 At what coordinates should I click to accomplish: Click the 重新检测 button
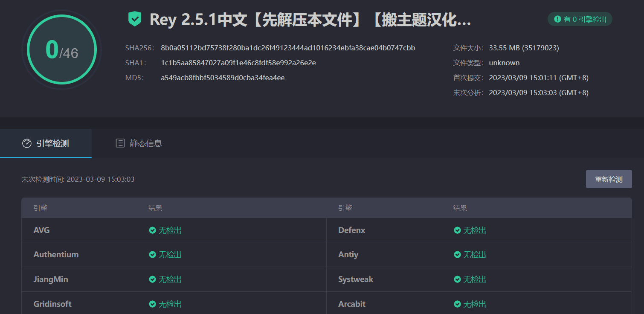[x=609, y=179]
